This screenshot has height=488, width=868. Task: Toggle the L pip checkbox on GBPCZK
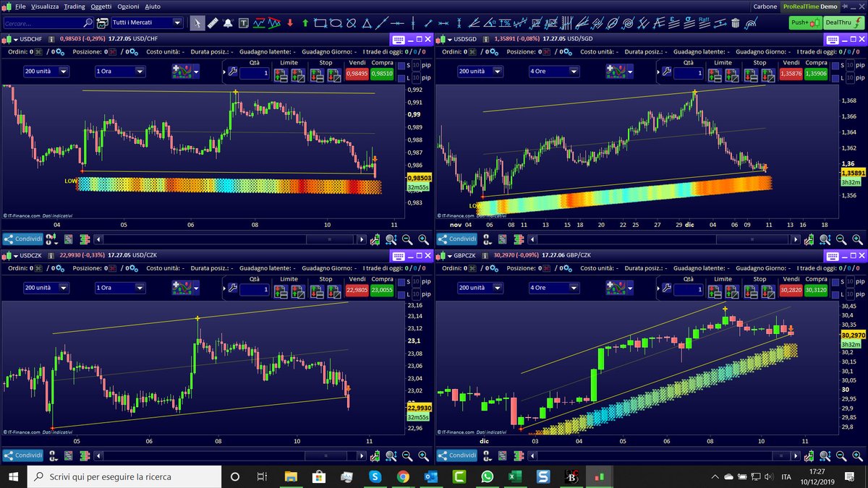[x=835, y=294]
